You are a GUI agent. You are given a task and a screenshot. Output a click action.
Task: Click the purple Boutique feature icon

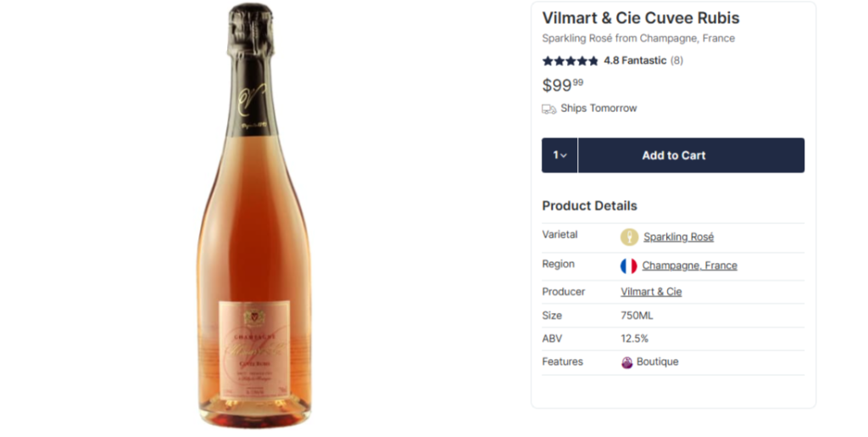pos(627,362)
